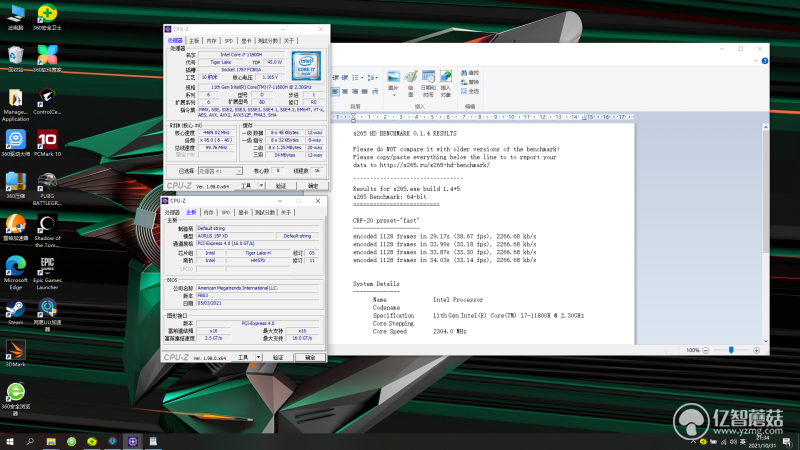Click the first-line indent marker on WordPad ruler
Screen dimensions: 800x450
pyautogui.click(x=353, y=115)
